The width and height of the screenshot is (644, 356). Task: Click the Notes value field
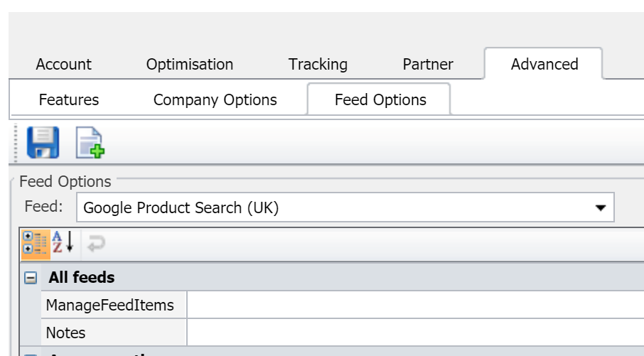pos(416,333)
